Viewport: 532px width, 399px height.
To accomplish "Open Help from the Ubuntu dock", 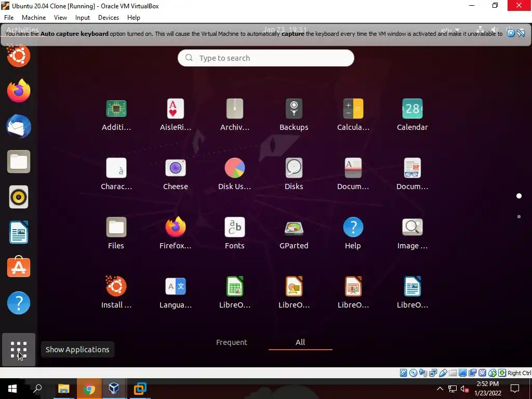I will tap(19, 303).
